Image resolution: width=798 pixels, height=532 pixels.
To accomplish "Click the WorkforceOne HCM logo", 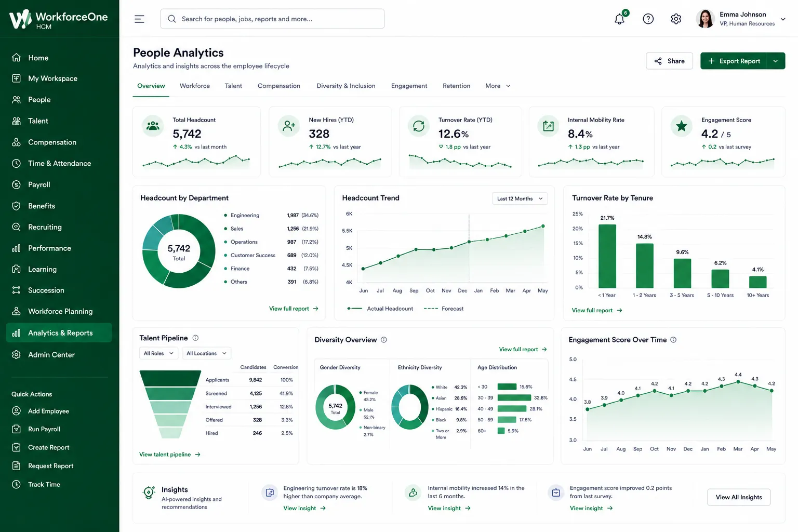I will pyautogui.click(x=59, y=20).
